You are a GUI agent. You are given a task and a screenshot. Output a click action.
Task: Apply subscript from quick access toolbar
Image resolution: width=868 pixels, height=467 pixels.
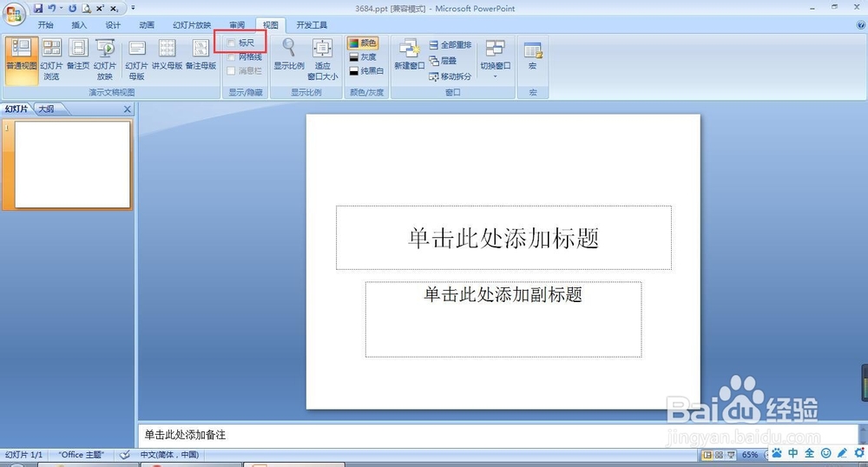[114, 9]
